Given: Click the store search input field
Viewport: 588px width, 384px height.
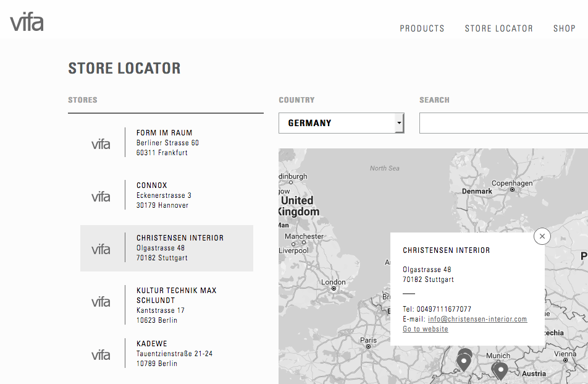Looking at the screenshot, I should point(503,123).
